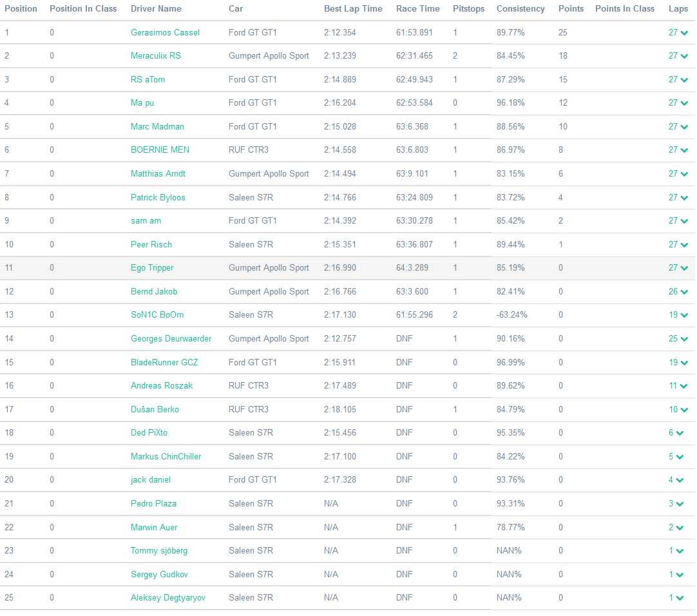Click the Position column header
Viewport: 697px width, 616px height.
pos(21,9)
